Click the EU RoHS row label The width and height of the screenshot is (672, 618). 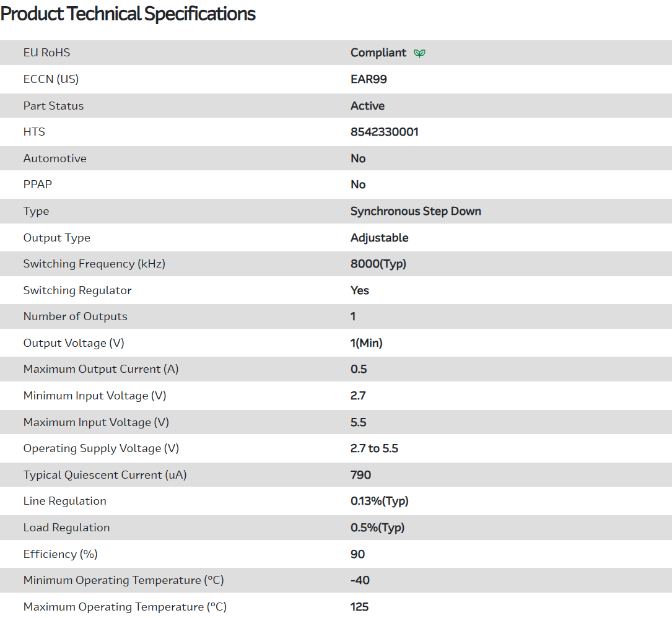pos(46,53)
